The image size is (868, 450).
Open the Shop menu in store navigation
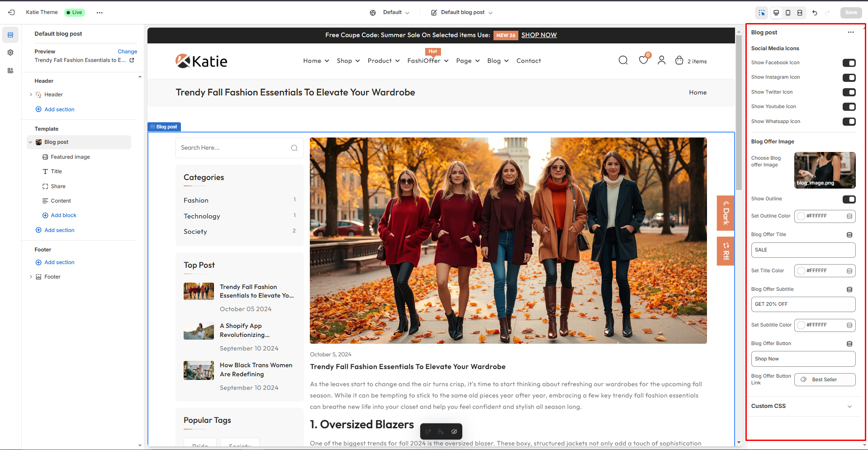click(348, 61)
